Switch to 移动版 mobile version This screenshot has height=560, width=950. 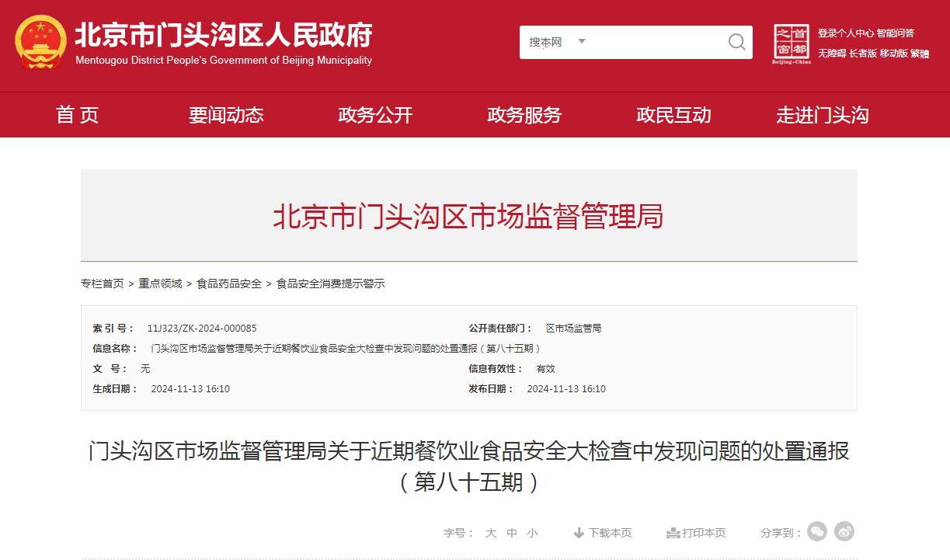tap(893, 54)
